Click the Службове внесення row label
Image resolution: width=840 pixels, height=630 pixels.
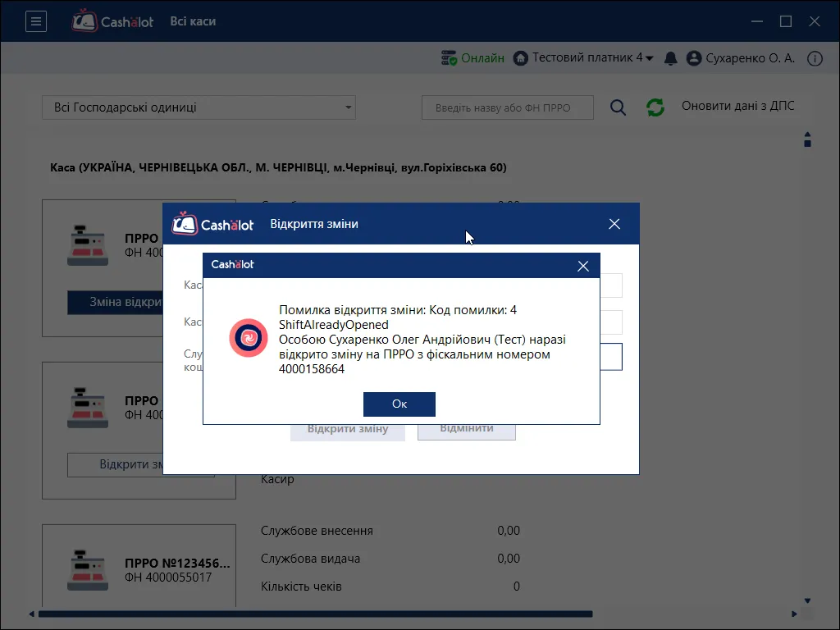tap(317, 531)
